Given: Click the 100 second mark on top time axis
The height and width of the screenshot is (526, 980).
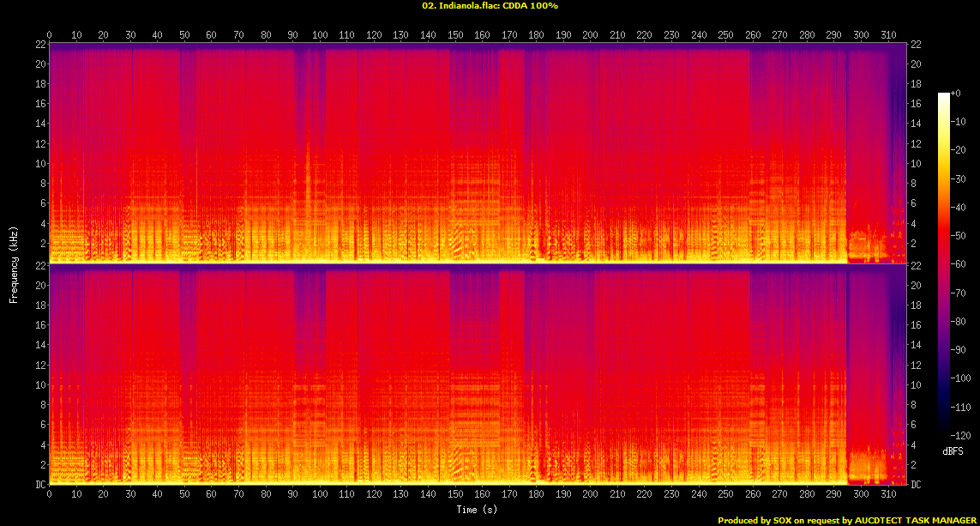Looking at the screenshot, I should click(320, 35).
